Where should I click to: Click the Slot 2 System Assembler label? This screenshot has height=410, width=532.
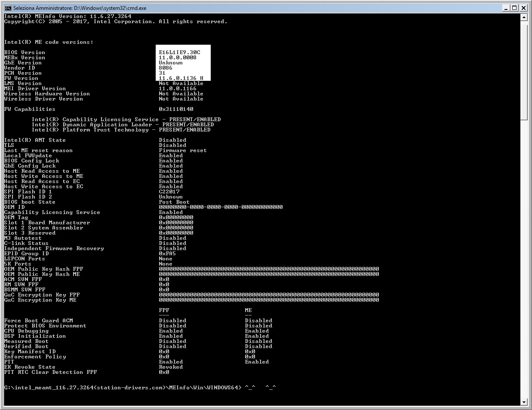click(43, 228)
